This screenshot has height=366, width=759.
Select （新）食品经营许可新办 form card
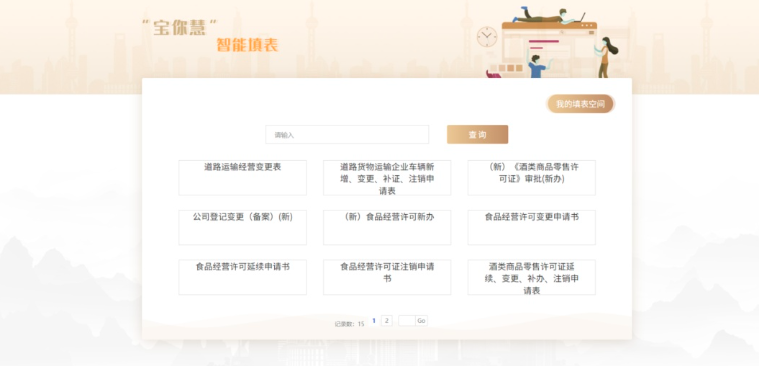(387, 228)
